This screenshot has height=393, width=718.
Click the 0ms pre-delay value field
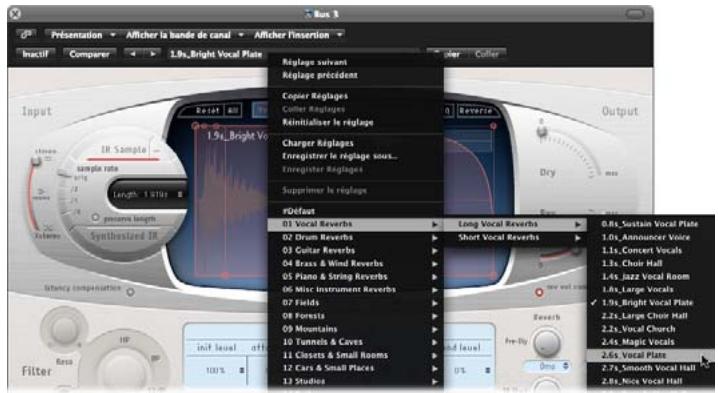pos(548,366)
